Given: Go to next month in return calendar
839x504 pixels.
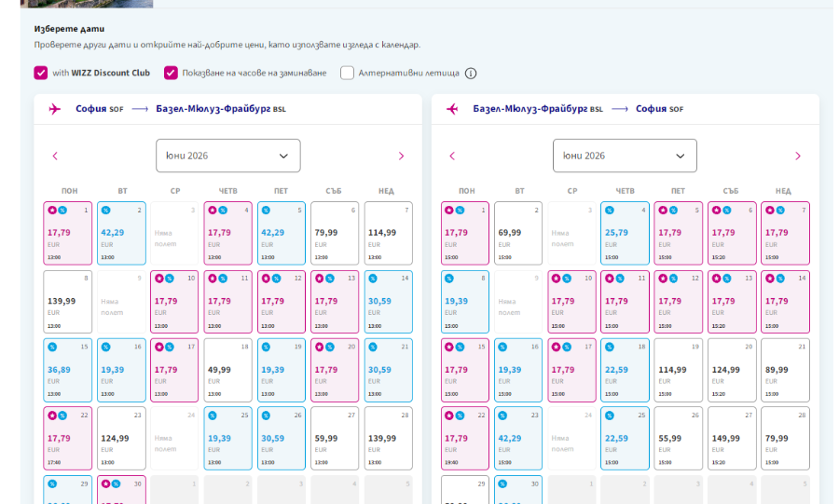Looking at the screenshot, I should tap(798, 157).
